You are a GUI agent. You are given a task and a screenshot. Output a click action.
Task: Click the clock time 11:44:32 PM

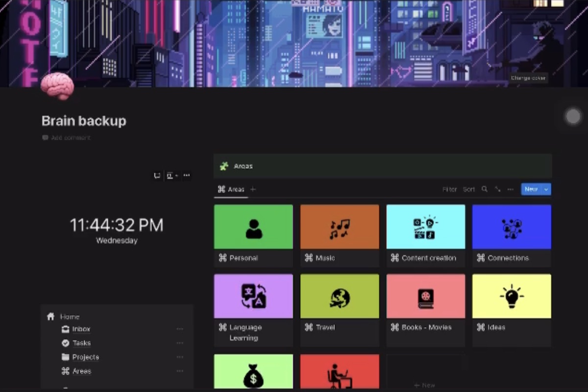pos(117,225)
